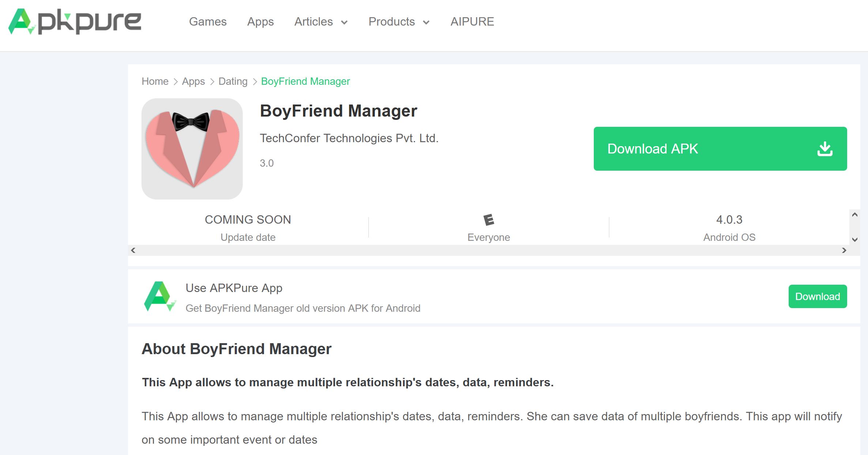Open the Games menu item
Viewport: 868px width, 455px height.
208,22
